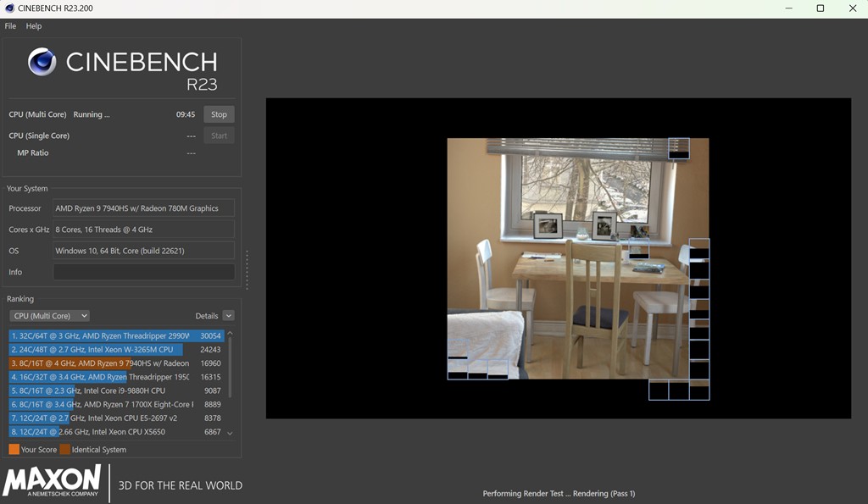868x504 pixels.
Task: Click the disabled Single Core Start button
Action: (x=219, y=136)
